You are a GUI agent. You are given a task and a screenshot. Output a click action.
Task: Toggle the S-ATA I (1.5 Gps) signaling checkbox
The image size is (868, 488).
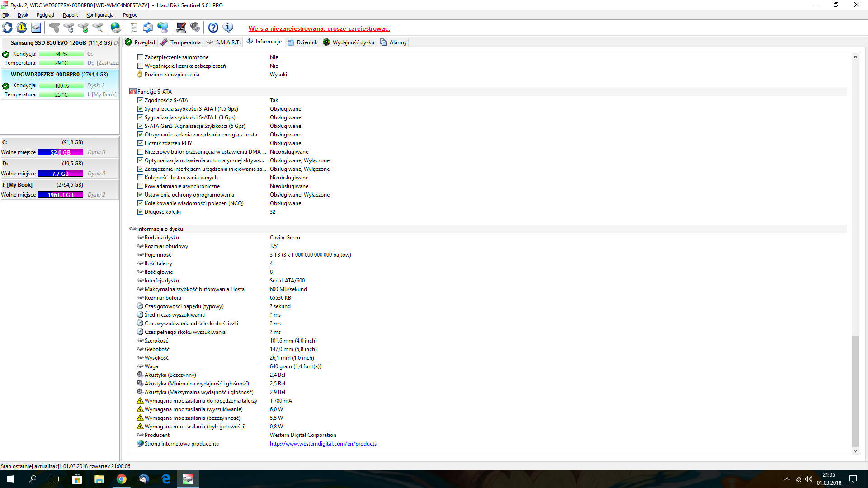click(140, 109)
